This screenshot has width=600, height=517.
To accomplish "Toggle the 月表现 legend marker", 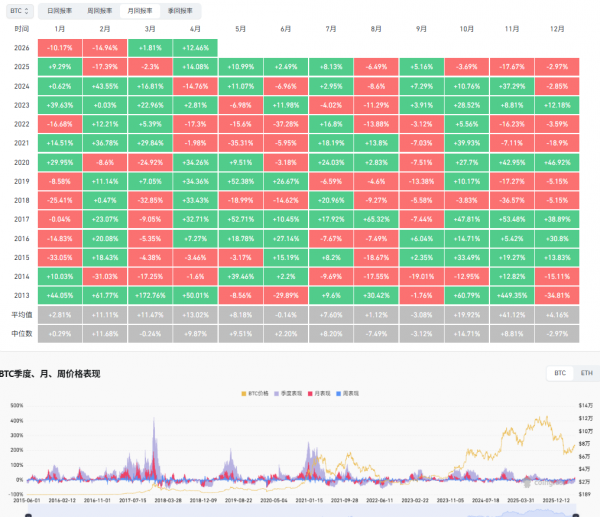I will (327, 395).
